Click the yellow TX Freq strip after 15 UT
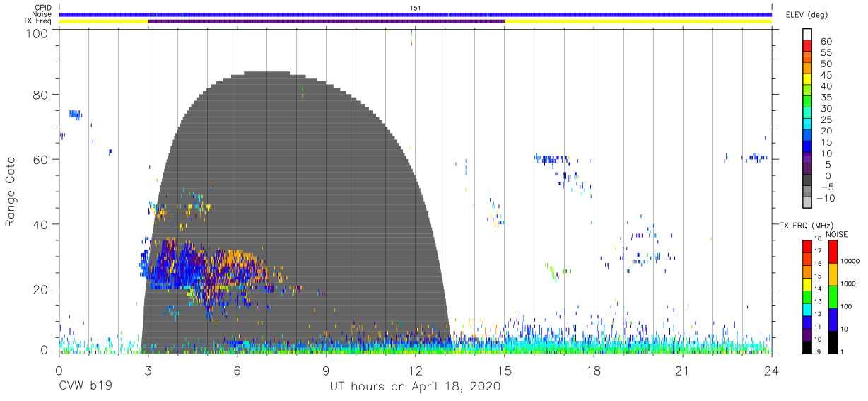This screenshot has height=401, width=868. point(638,21)
